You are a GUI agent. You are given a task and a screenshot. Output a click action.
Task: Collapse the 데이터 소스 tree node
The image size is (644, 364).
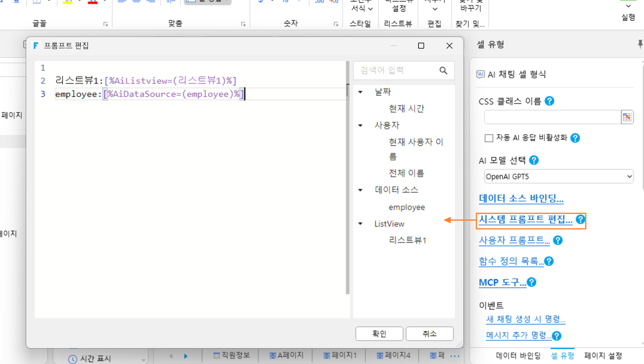click(x=360, y=190)
